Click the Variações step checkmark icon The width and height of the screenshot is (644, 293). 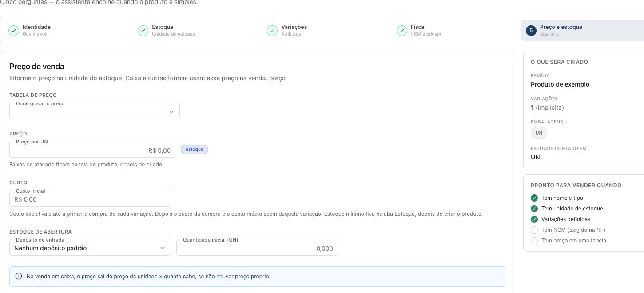pos(272,30)
